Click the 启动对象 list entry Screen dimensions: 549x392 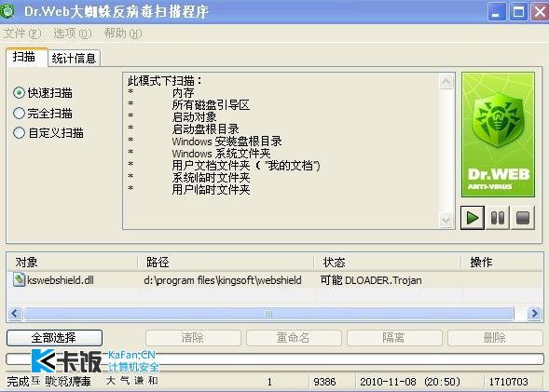click(194, 117)
